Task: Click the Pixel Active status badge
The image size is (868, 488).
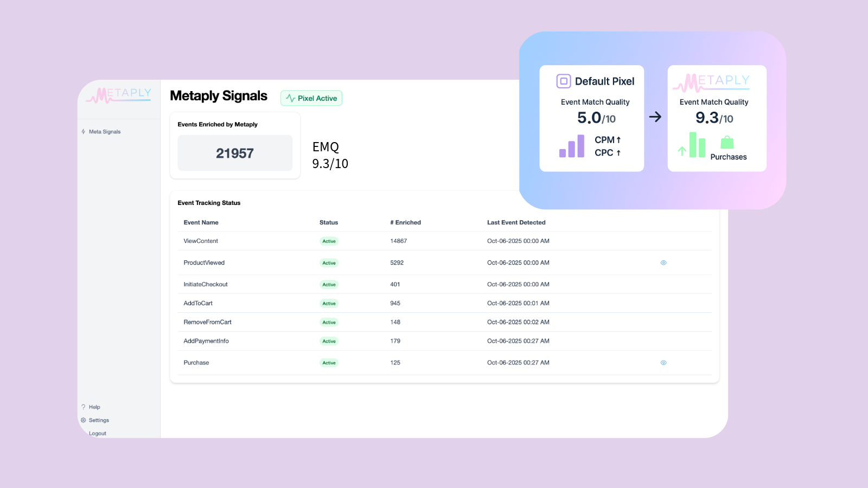Action: 311,98
